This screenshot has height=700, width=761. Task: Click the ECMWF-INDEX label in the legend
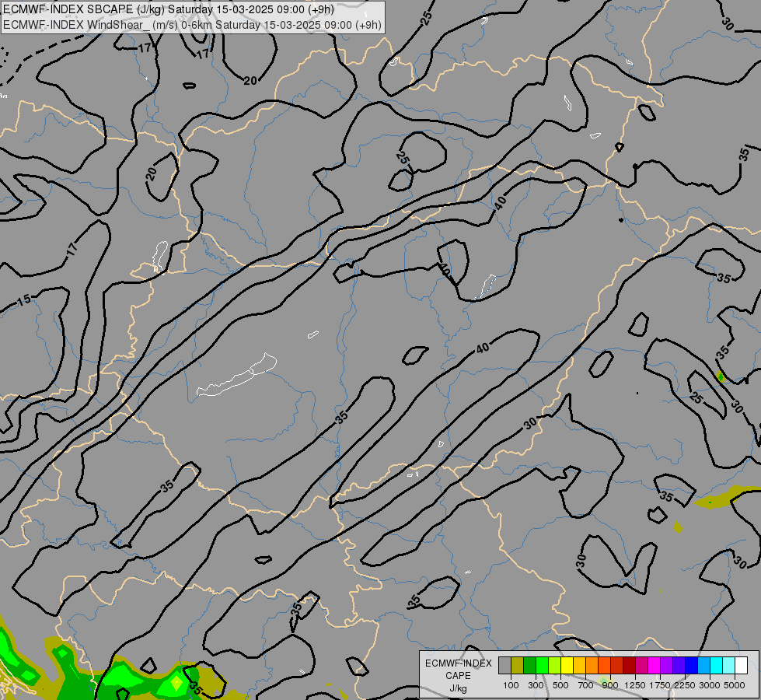(x=458, y=663)
